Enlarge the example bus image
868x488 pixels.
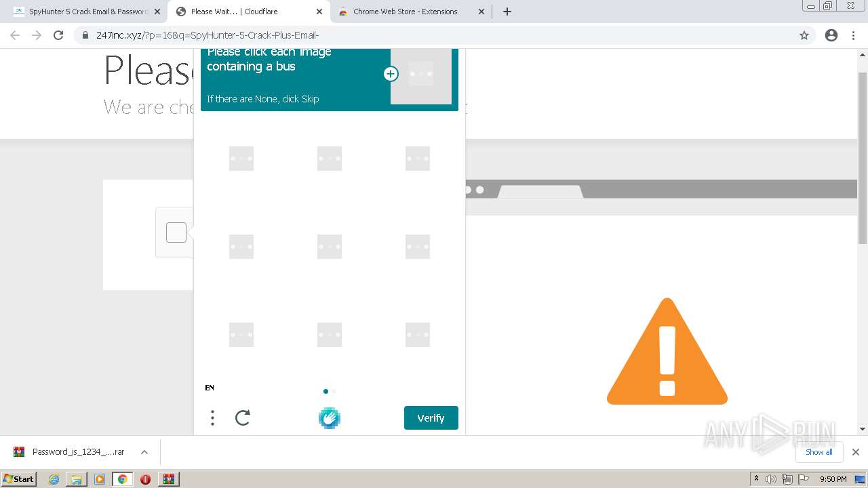391,74
